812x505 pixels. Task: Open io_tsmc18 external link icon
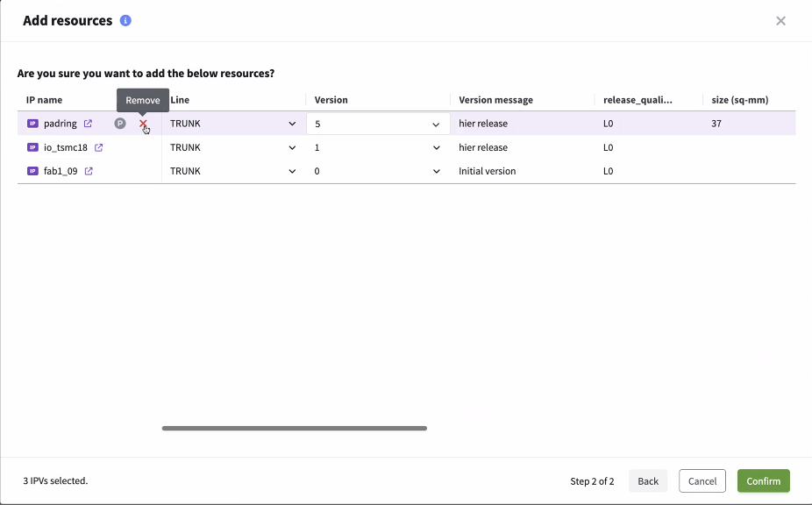pos(99,147)
